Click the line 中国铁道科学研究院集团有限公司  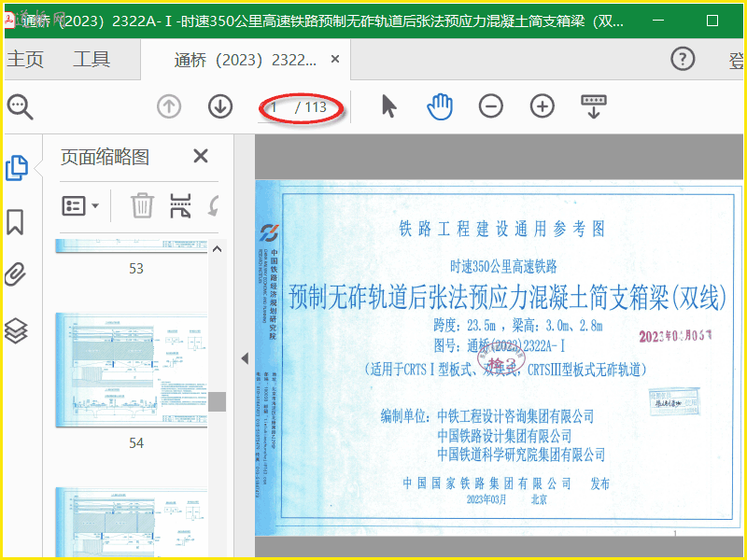pos(521,455)
